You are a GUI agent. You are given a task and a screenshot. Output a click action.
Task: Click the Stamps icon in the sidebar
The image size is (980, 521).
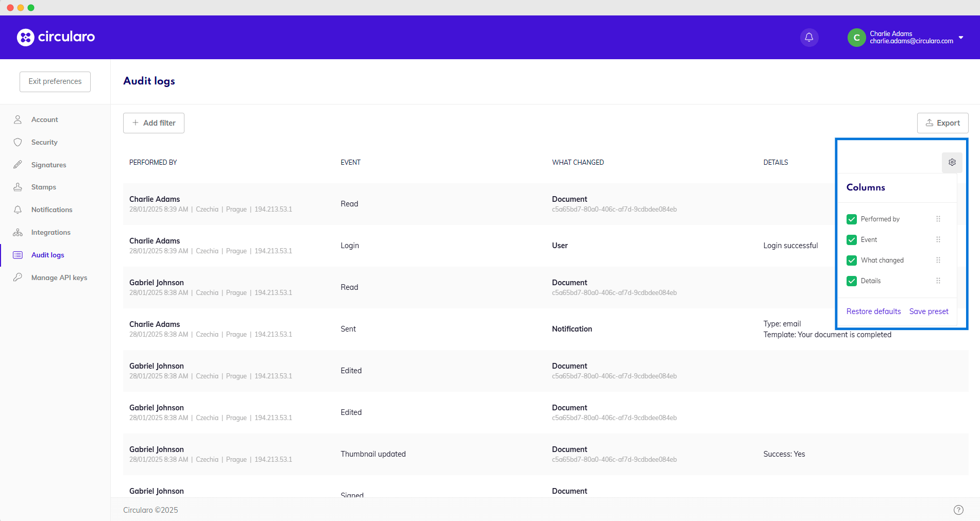[x=18, y=186]
